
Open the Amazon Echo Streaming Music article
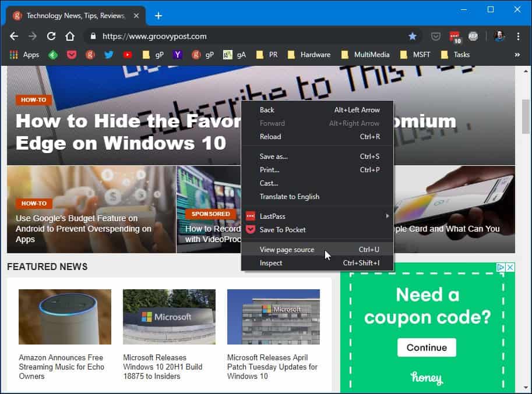[x=61, y=367]
